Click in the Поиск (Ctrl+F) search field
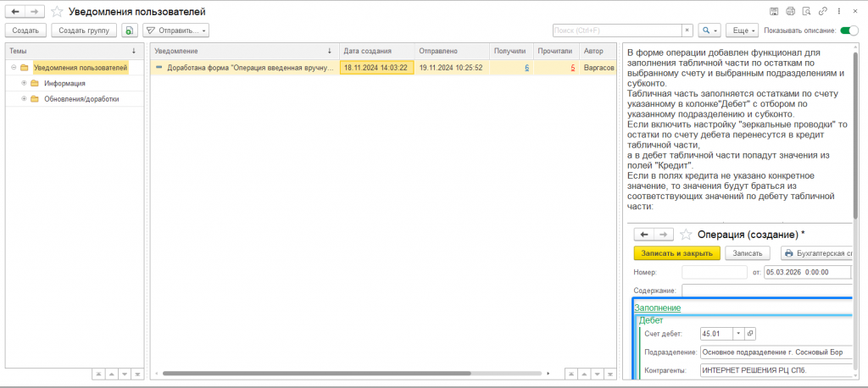 point(617,30)
